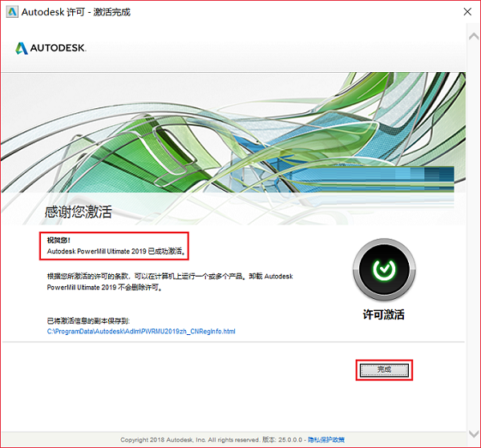Click the scrollbar down arrow
This screenshot has height=448, width=481.
(474, 434)
